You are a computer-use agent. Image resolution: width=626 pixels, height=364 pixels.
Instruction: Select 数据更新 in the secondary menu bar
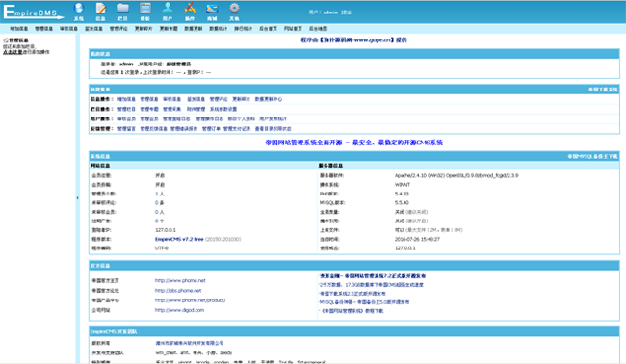(x=194, y=29)
